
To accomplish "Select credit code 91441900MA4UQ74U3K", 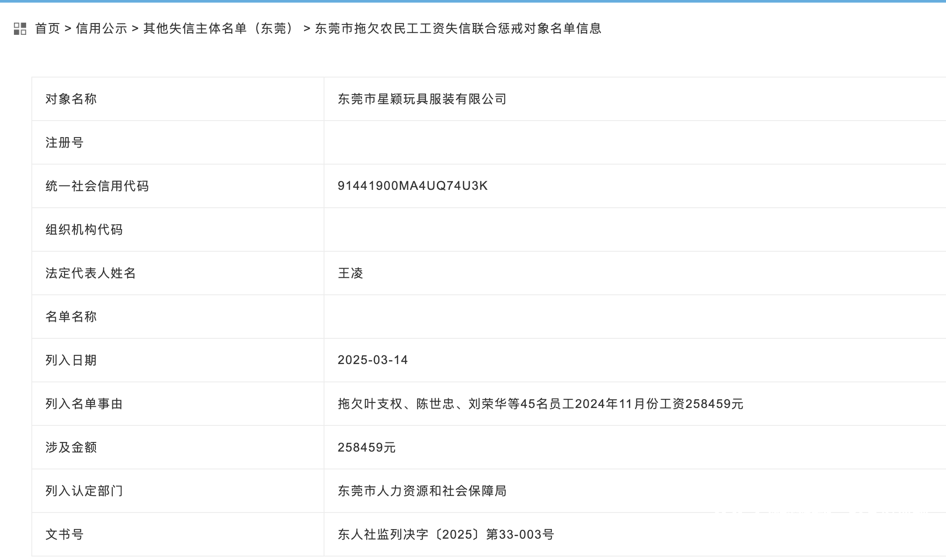I will [x=413, y=186].
